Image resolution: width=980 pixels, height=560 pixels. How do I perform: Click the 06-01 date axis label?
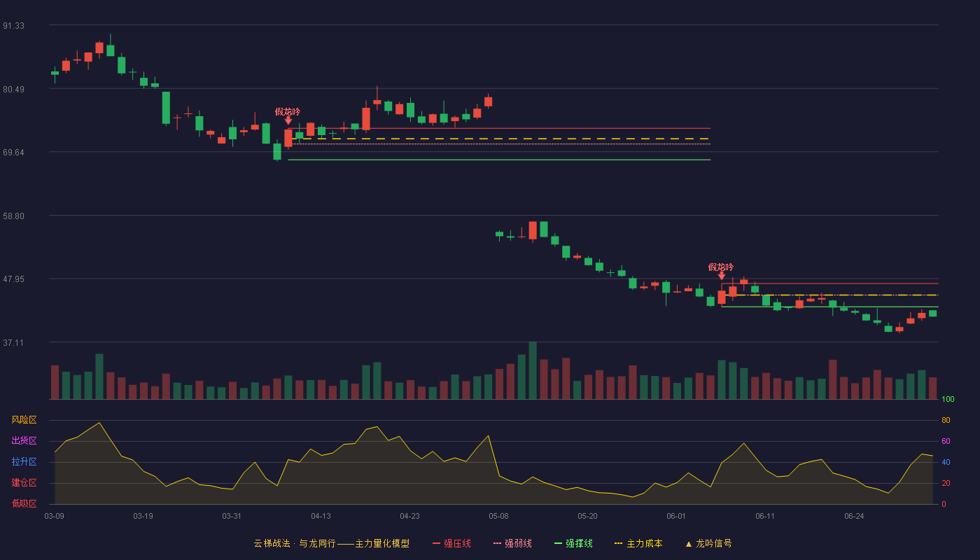[676, 516]
